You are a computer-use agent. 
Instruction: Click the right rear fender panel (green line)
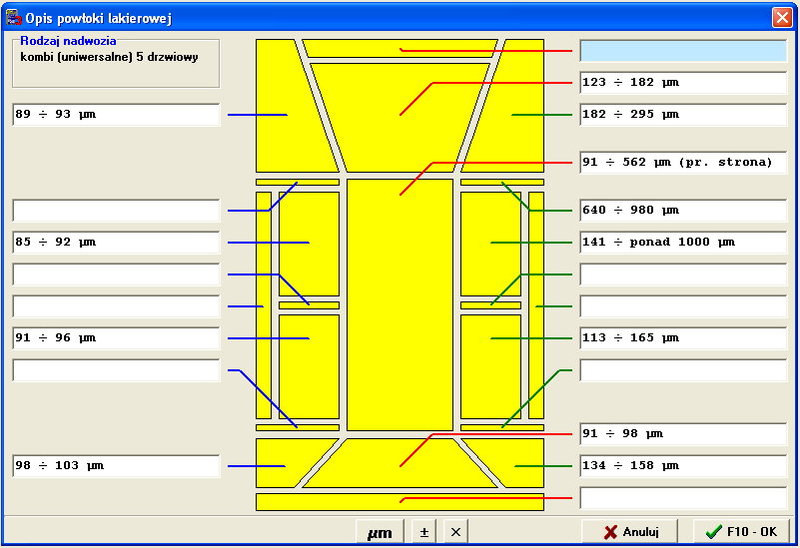click(516, 463)
